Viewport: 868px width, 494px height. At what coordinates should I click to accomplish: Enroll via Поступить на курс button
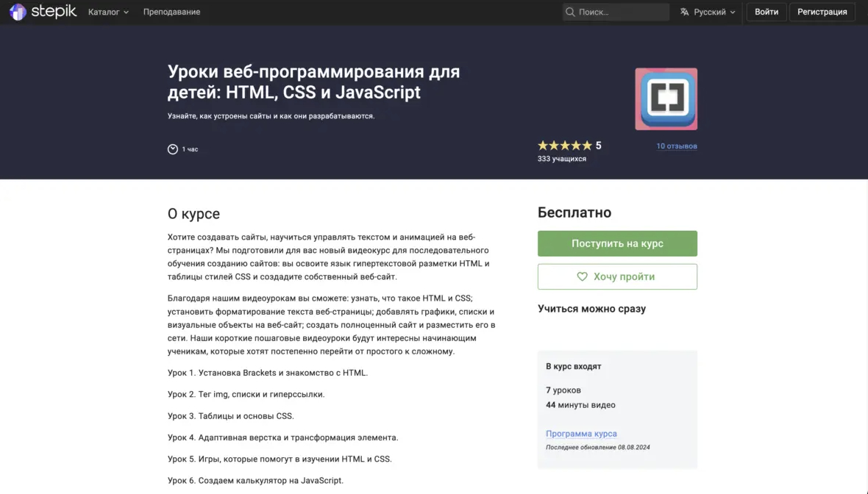pos(617,243)
